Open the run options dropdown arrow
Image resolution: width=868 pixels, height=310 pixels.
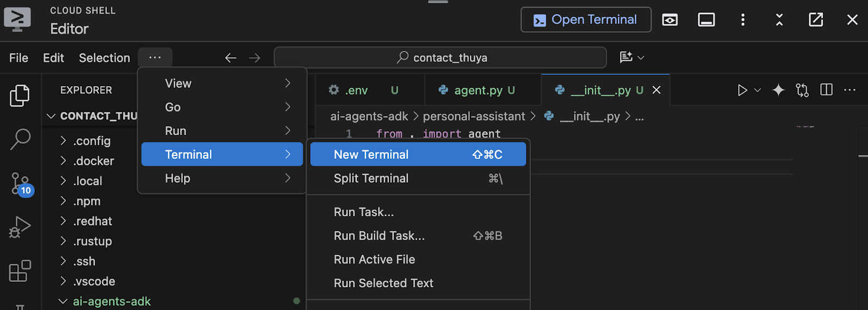(x=758, y=90)
